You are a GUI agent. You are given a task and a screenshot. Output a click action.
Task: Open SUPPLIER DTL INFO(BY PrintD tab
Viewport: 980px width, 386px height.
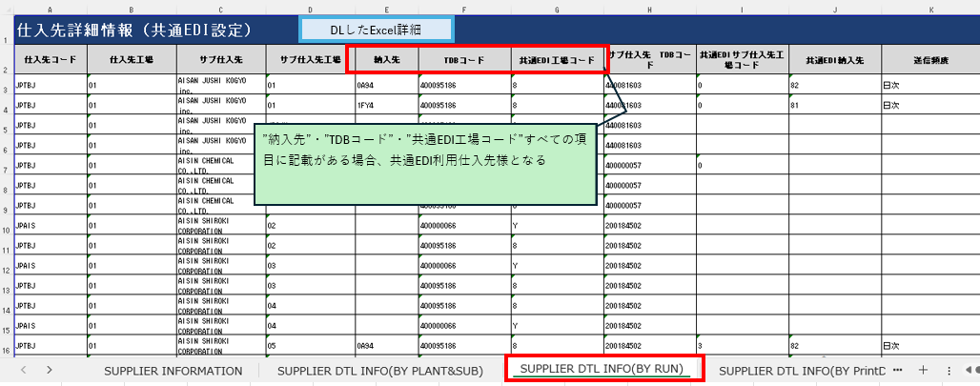[x=802, y=370]
